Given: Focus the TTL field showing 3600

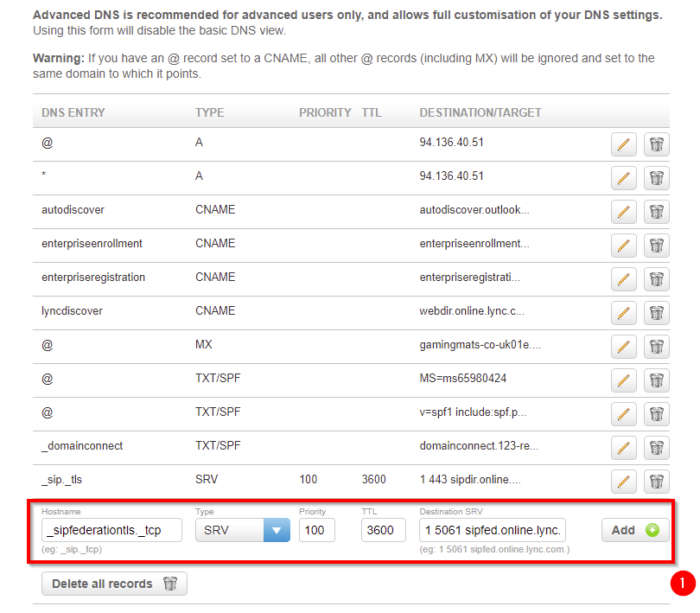Looking at the screenshot, I should pos(384,530).
